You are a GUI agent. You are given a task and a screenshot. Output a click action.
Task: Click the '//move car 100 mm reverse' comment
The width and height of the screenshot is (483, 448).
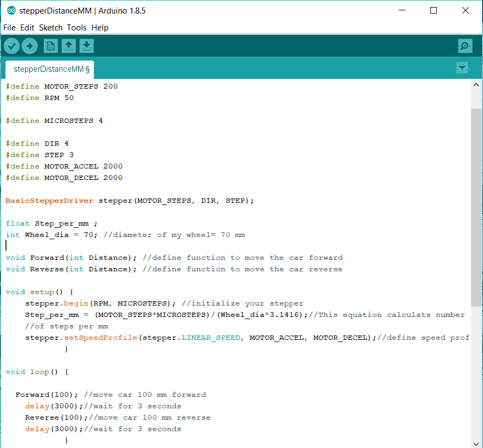point(150,418)
